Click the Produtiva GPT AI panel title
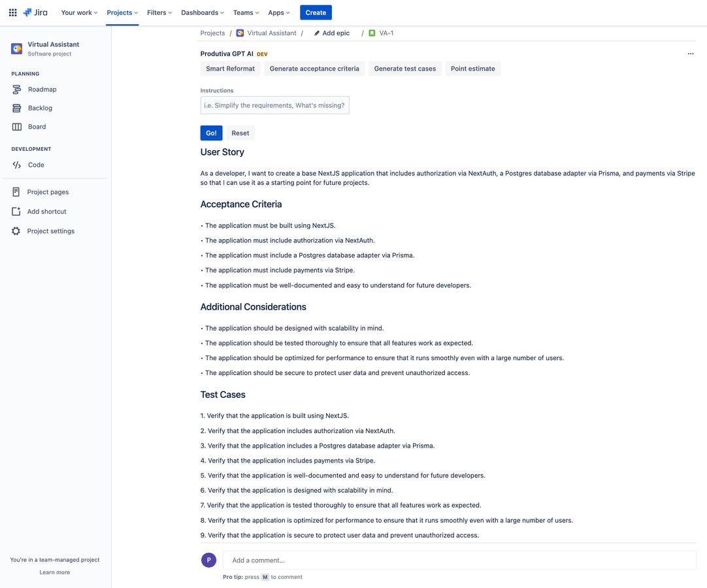This screenshot has height=588, width=707. tap(227, 54)
